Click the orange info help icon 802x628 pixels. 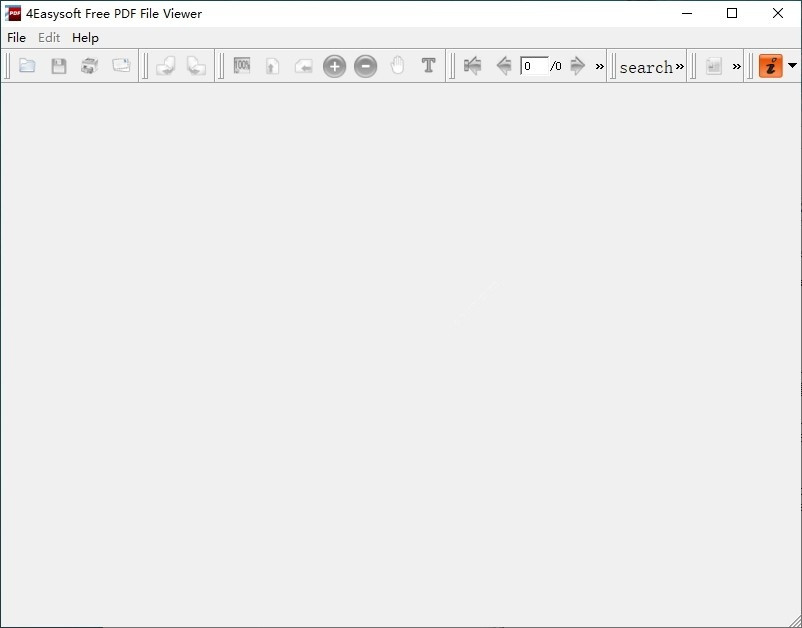click(770, 66)
